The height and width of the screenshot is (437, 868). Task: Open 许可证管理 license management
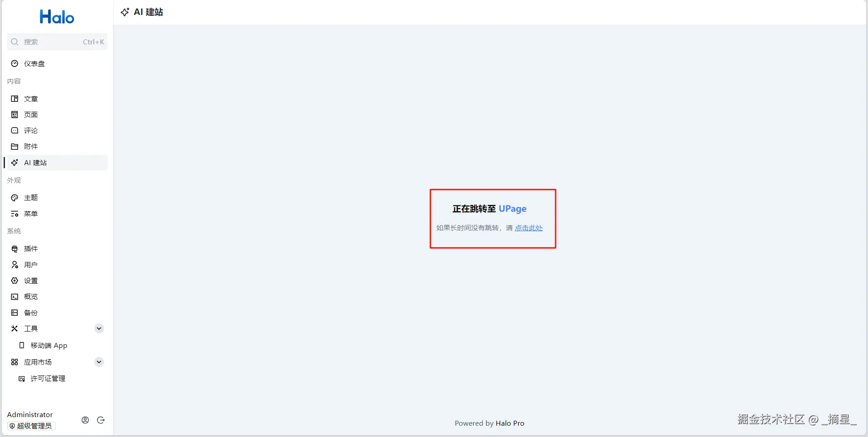click(x=57, y=379)
